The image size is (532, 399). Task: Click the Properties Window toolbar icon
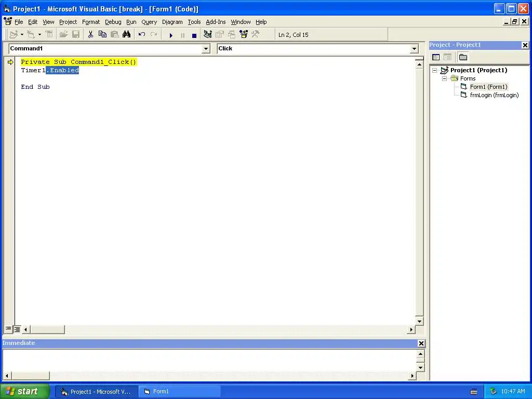tap(220, 35)
